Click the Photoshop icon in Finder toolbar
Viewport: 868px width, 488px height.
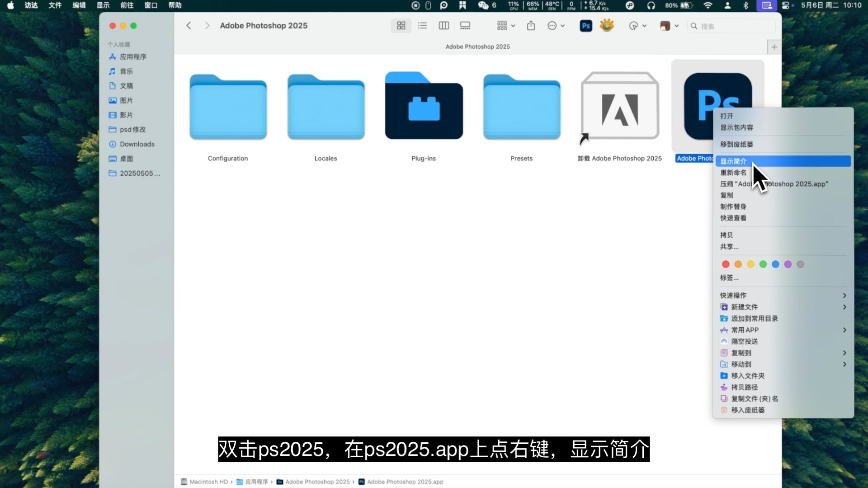pyautogui.click(x=586, y=26)
